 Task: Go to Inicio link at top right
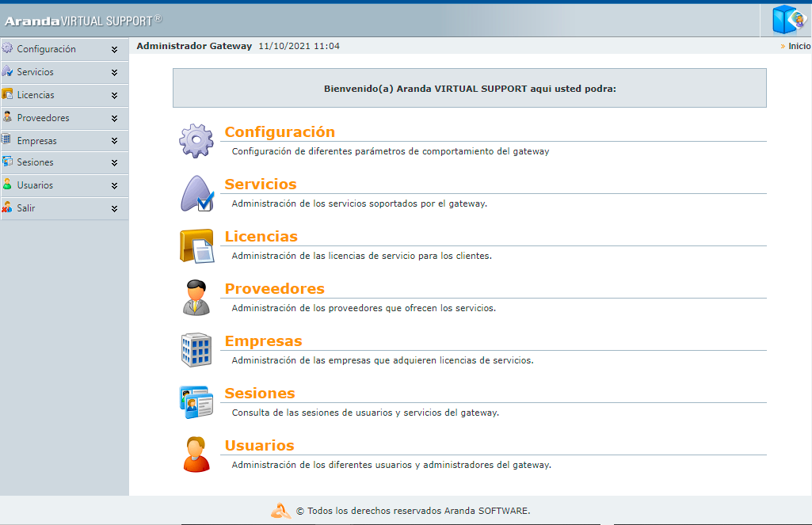(x=799, y=46)
